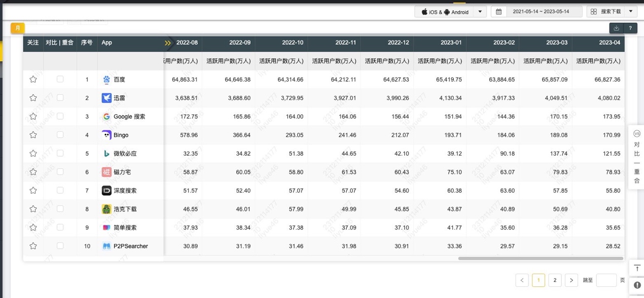Open the 搜索下载 category dropdown
This screenshot has width=644, height=298.
click(612, 12)
